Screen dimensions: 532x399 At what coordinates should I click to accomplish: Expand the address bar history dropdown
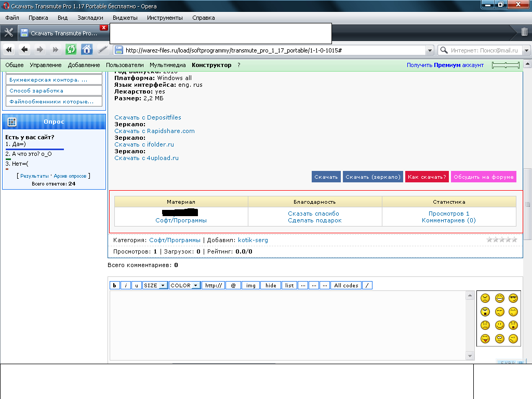tap(430, 50)
